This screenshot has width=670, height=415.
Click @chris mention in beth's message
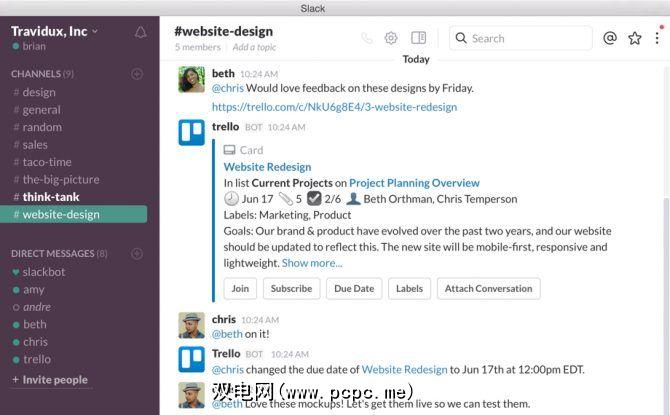pos(228,88)
